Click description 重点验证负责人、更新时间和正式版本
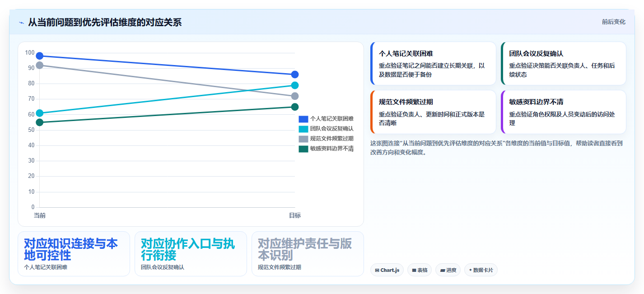The width and height of the screenshot is (644, 294). point(431,119)
